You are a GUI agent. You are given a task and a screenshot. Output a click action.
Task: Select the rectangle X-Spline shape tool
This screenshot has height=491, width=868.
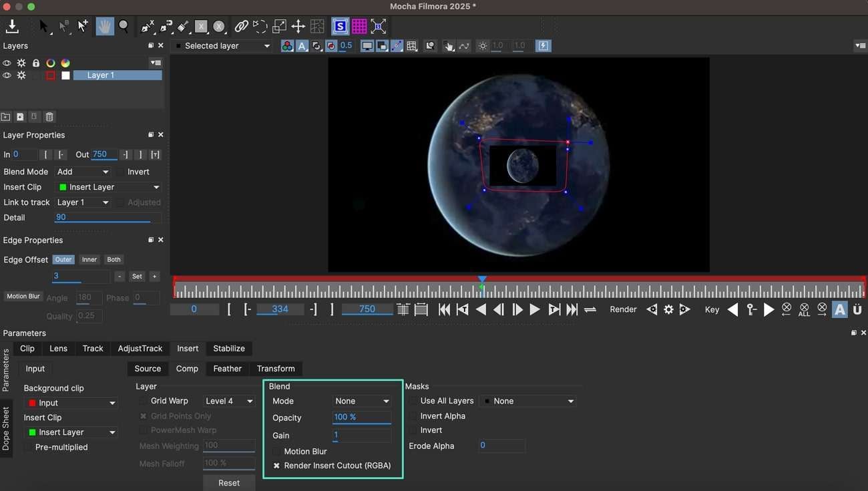click(201, 27)
